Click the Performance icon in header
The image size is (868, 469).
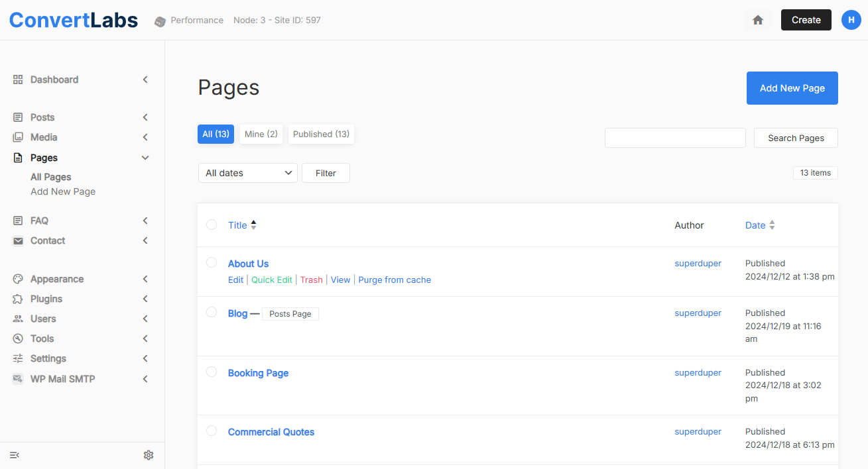tap(160, 21)
